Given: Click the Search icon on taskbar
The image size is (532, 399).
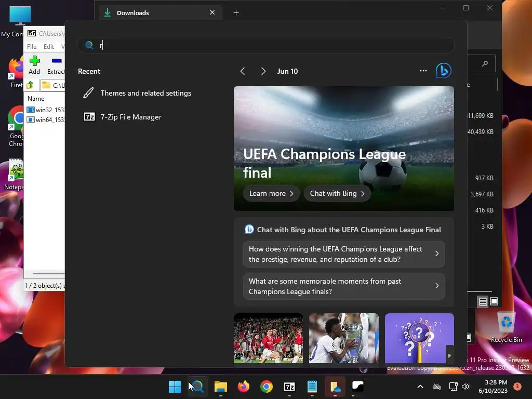Looking at the screenshot, I should pyautogui.click(x=197, y=387).
